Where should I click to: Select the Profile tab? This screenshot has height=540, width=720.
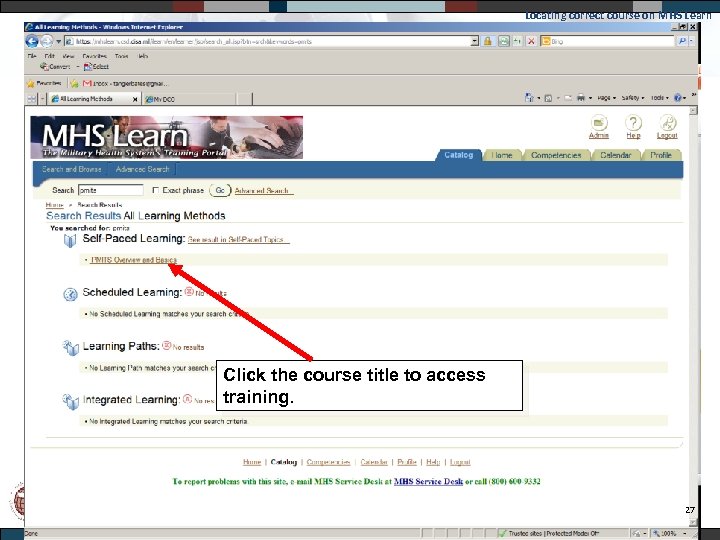pyautogui.click(x=661, y=155)
